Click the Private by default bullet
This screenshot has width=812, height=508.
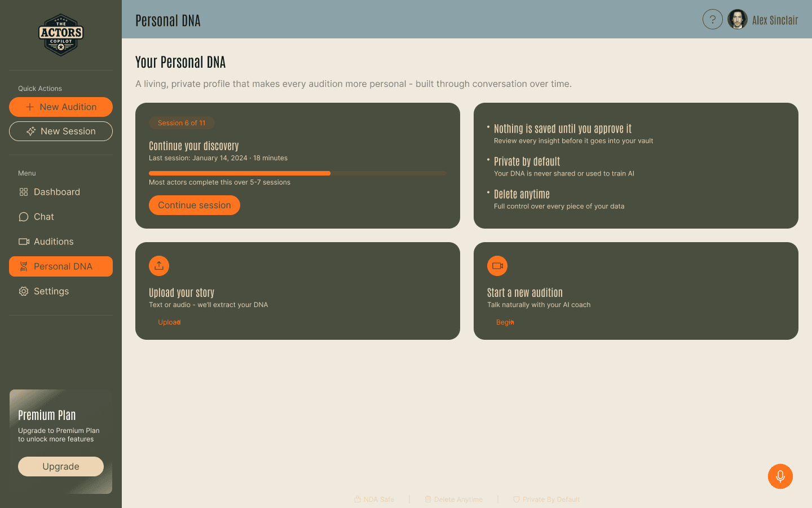527,161
